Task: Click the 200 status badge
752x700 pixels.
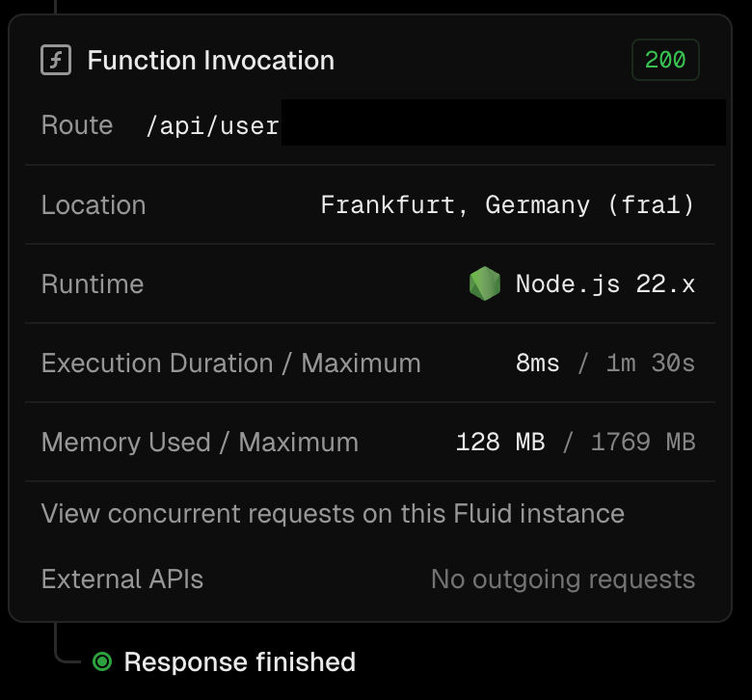Action: pyautogui.click(x=665, y=60)
